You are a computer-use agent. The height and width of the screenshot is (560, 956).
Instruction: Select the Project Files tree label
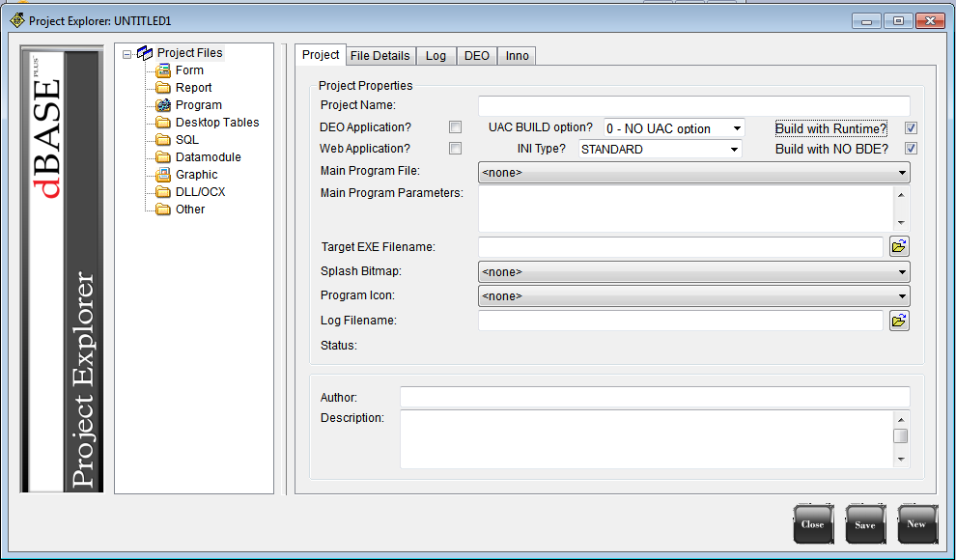189,53
